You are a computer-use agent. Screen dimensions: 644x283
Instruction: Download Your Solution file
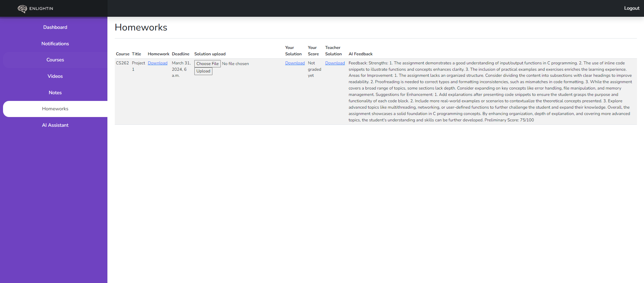[295, 63]
